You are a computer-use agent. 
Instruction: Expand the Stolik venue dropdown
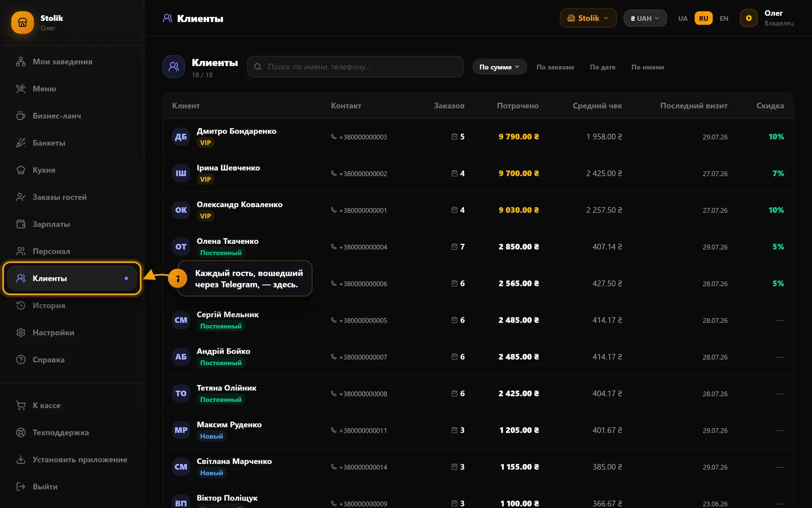(588, 18)
